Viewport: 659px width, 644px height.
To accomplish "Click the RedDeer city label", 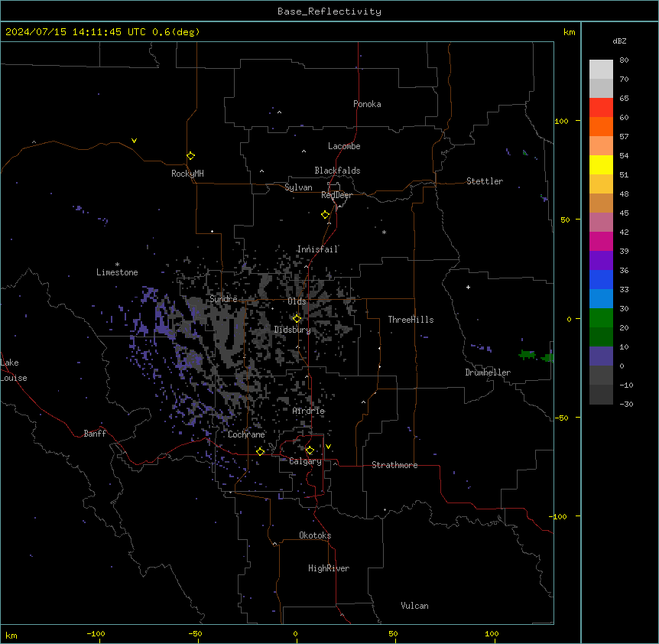I will (x=337, y=195).
